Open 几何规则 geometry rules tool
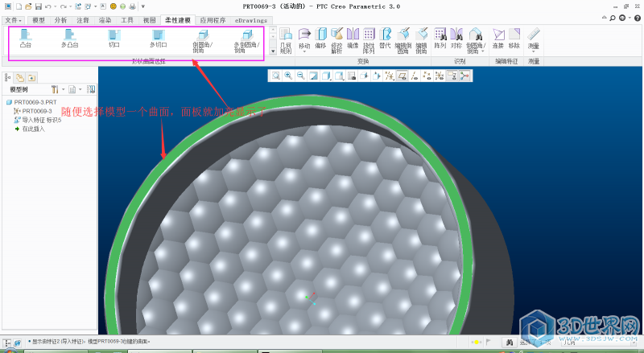 click(x=286, y=41)
